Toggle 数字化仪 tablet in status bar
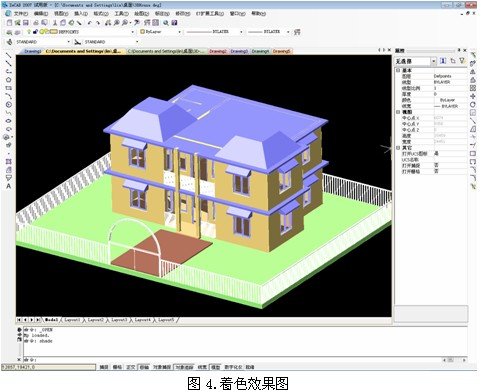Viewport: 492px width, 392px height. coord(233,367)
